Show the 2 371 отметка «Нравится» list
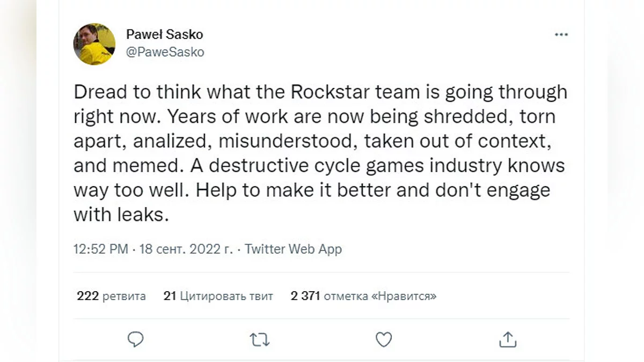Viewport: 644px width, 362px height. click(363, 295)
